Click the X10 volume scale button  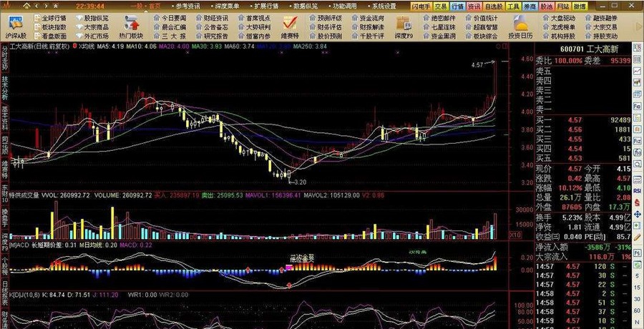coord(514,235)
